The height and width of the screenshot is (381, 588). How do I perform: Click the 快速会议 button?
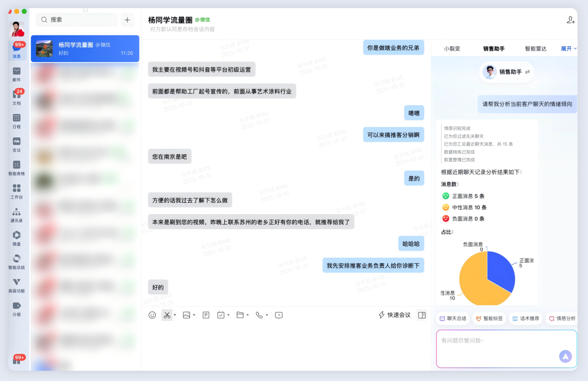click(x=396, y=315)
